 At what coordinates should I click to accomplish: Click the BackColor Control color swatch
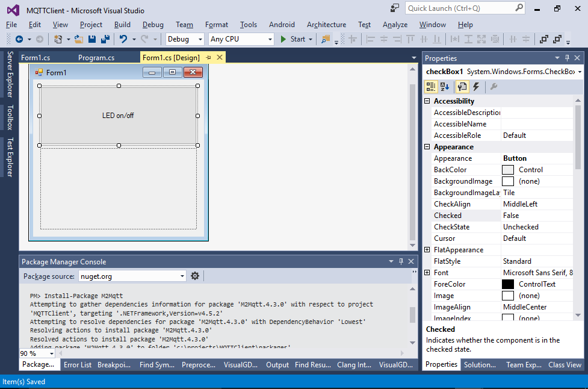(x=508, y=170)
